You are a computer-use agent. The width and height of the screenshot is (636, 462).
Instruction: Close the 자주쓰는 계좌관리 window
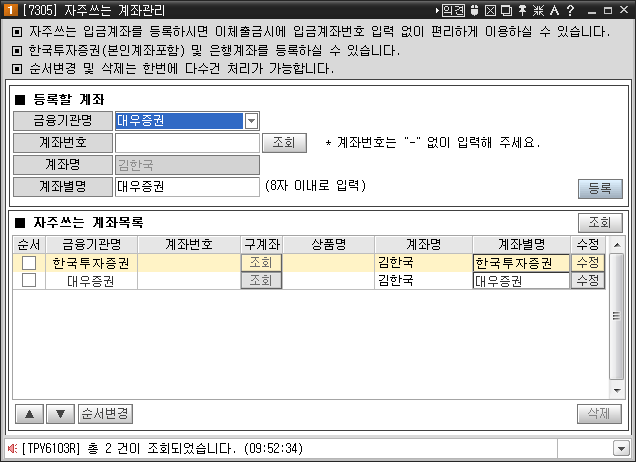(624, 10)
